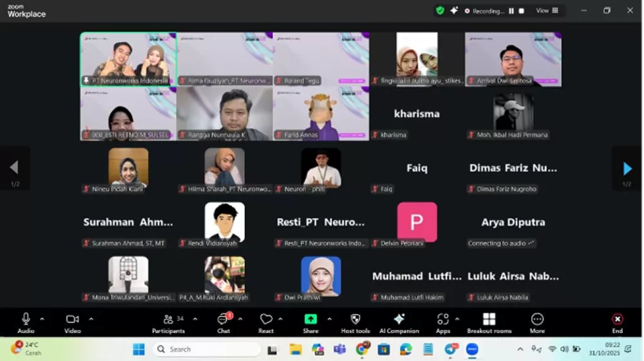Open Host tools shield
The height and width of the screenshot is (361, 644).
pos(355,323)
